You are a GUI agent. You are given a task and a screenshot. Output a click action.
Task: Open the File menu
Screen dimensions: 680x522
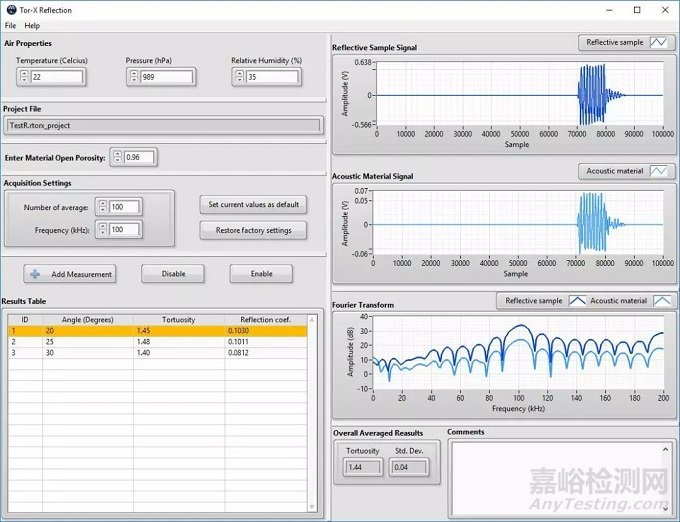tap(10, 25)
